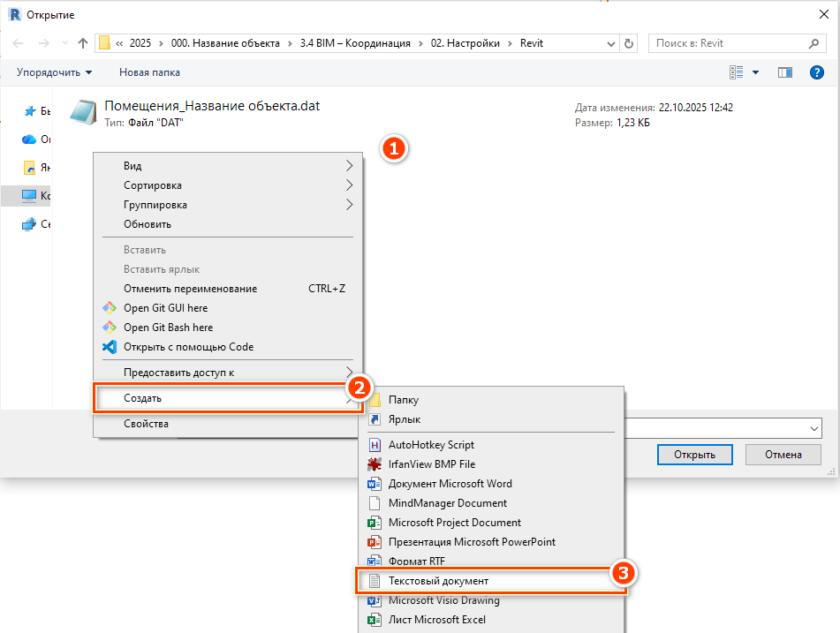Open the Упорядочить dropdown
Image resolution: width=840 pixels, height=633 pixels.
pyautogui.click(x=54, y=72)
